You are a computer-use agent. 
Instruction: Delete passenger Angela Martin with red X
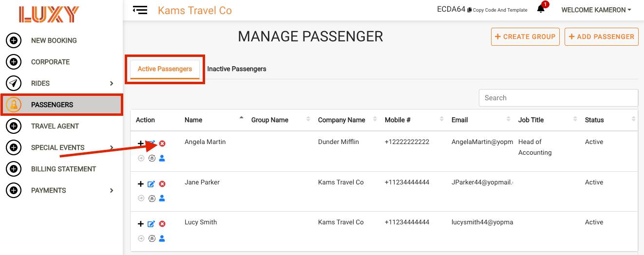tap(162, 144)
